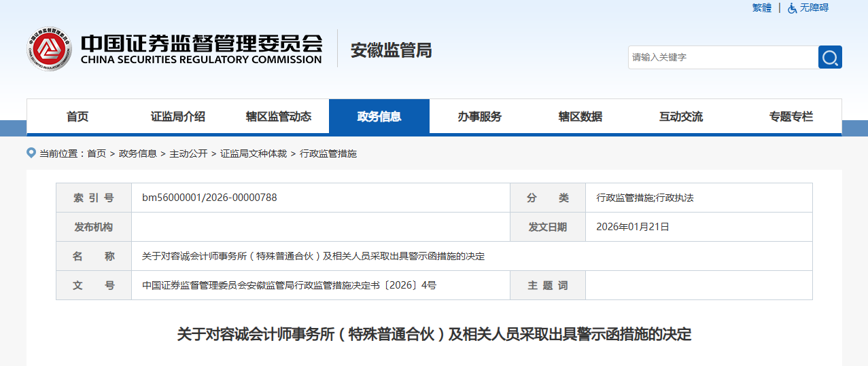Click the 分类 label cell

[548, 198]
